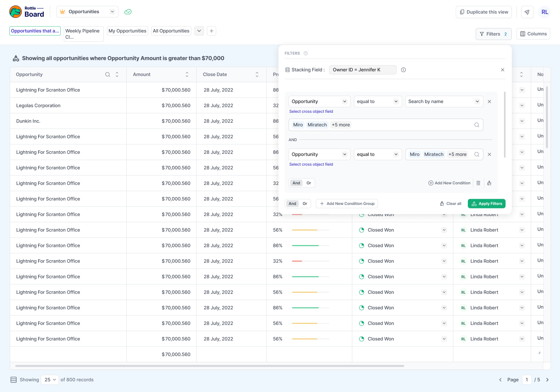Screen dimensions: 560x392
Task: Click the stacking field icon in the Filters panel
Action: point(287,70)
